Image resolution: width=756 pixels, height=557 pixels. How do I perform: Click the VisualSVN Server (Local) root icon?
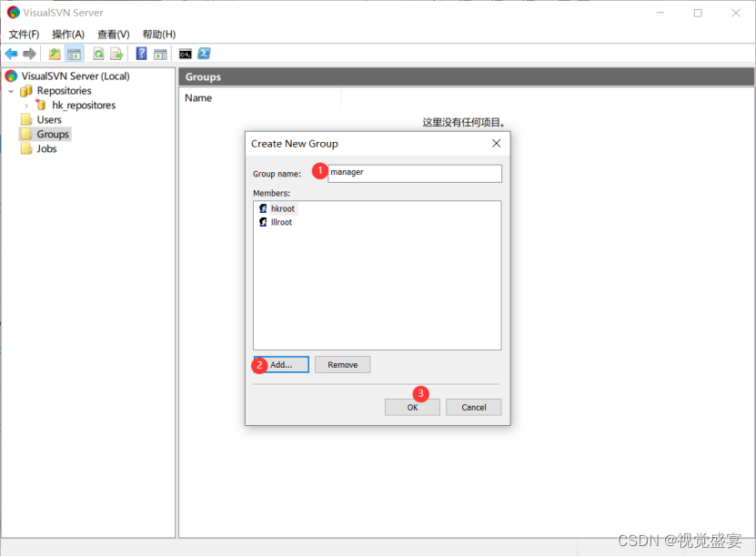[11, 76]
